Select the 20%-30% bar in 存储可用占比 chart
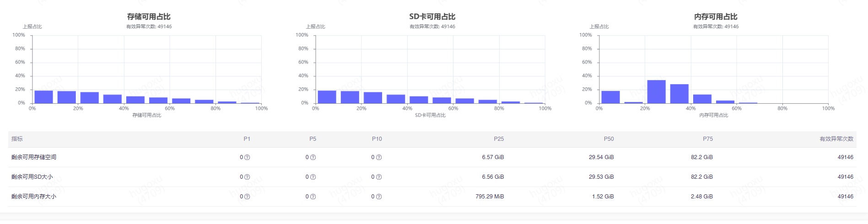Viewport: 868px width, 224px height. 89,98
